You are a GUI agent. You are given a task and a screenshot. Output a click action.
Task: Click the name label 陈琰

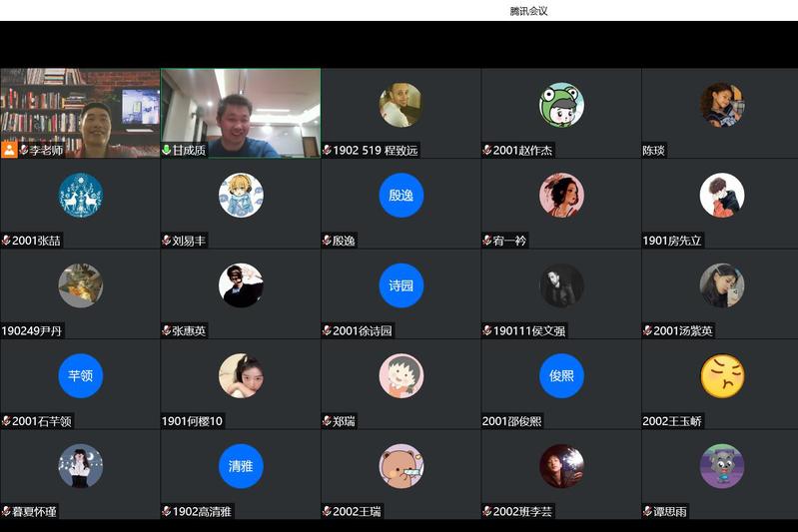click(653, 151)
